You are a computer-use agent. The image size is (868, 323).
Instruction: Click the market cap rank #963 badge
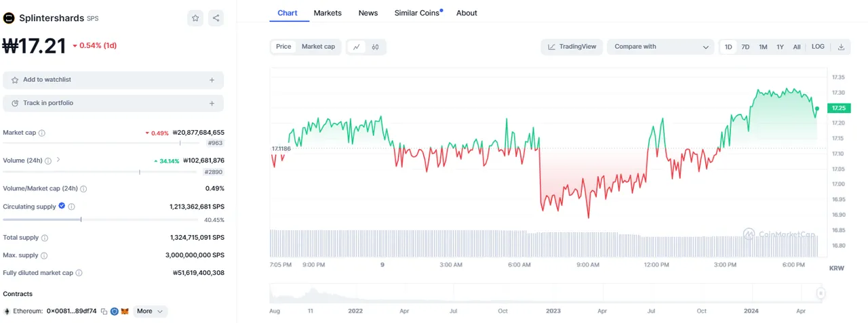pyautogui.click(x=215, y=143)
